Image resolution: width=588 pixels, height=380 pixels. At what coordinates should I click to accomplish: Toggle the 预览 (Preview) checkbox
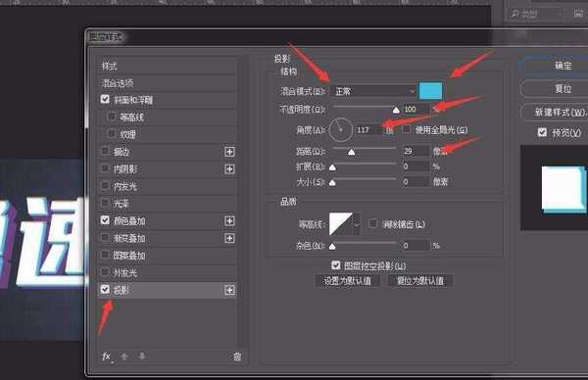pos(542,132)
